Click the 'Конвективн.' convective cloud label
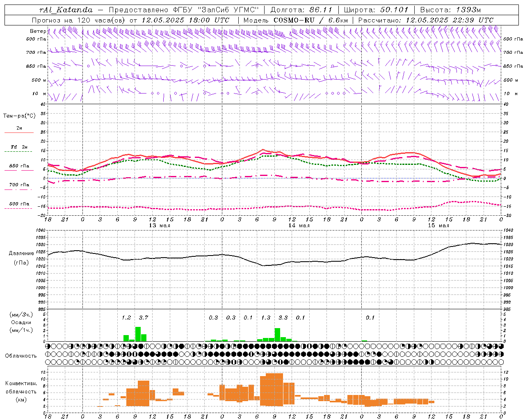525x420 pixels. coord(21,383)
